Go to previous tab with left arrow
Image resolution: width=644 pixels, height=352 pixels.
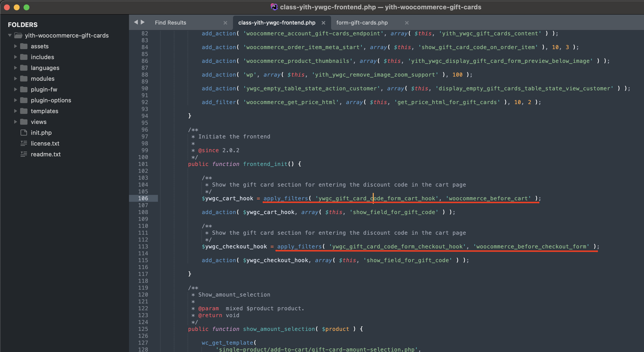[136, 22]
